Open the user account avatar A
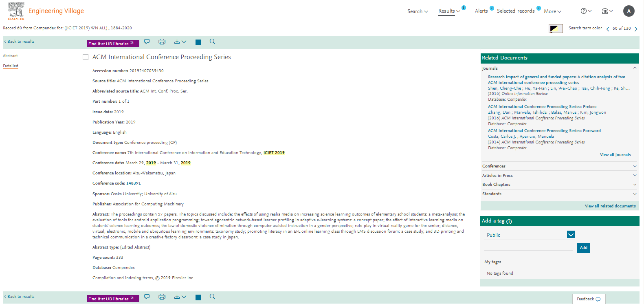644x304 pixels. (x=629, y=11)
